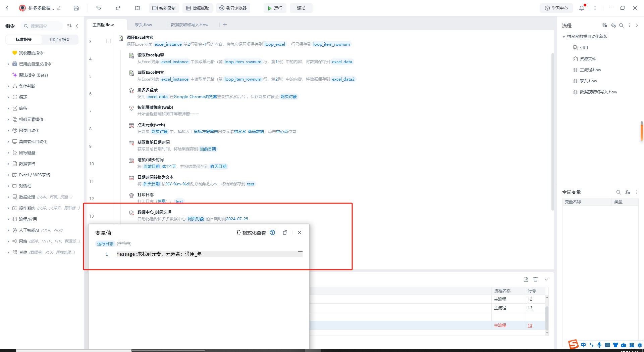Image resolution: width=644 pixels, height=352 pixels.
Task: Run the flow with 运行 button
Action: click(275, 8)
